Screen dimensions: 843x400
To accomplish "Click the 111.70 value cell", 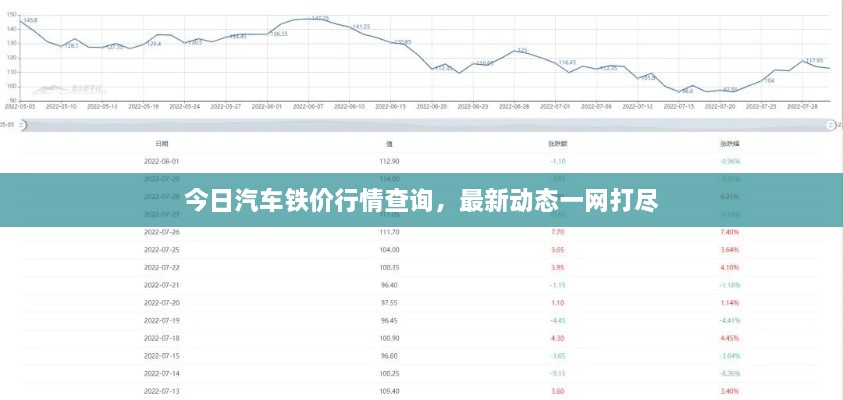I will click(389, 232).
